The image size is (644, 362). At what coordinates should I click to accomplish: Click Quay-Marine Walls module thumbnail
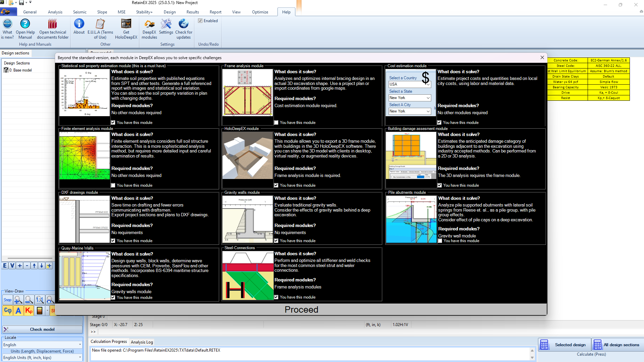[85, 276]
